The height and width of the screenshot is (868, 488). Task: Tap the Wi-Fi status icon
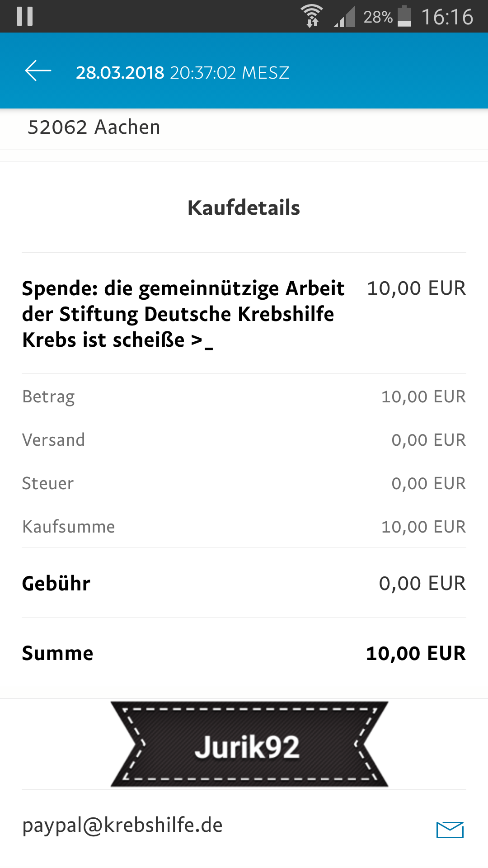coord(312,16)
